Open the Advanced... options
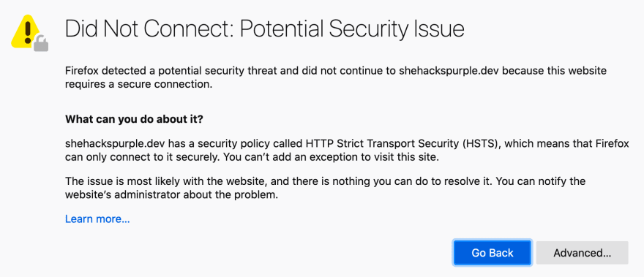Screen dimensions: 644x277 pos(582,253)
